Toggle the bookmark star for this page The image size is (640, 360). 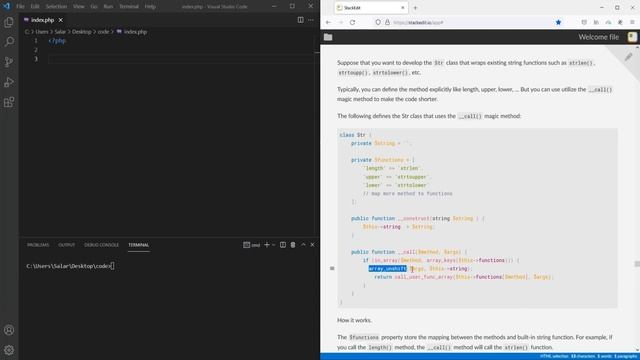click(558, 22)
